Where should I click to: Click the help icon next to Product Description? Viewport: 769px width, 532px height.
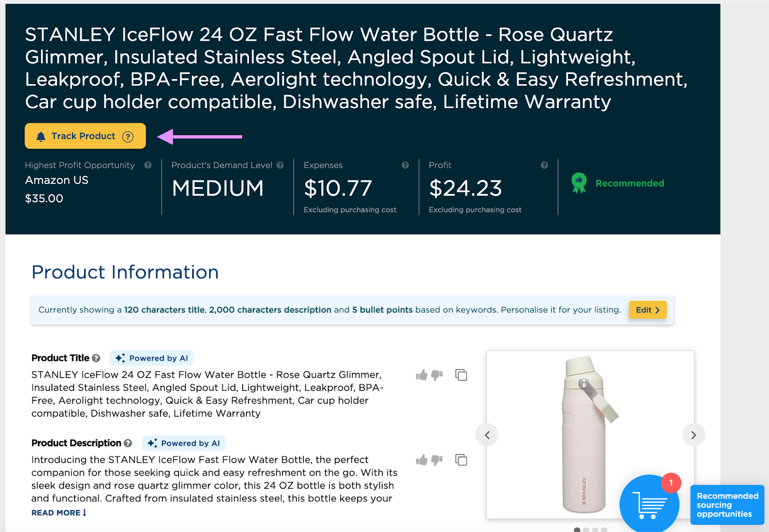pos(128,443)
